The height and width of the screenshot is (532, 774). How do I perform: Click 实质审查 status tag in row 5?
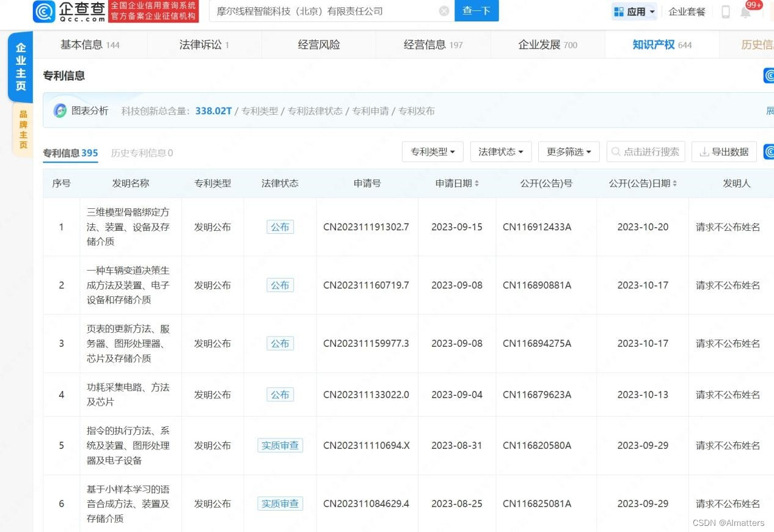280,445
